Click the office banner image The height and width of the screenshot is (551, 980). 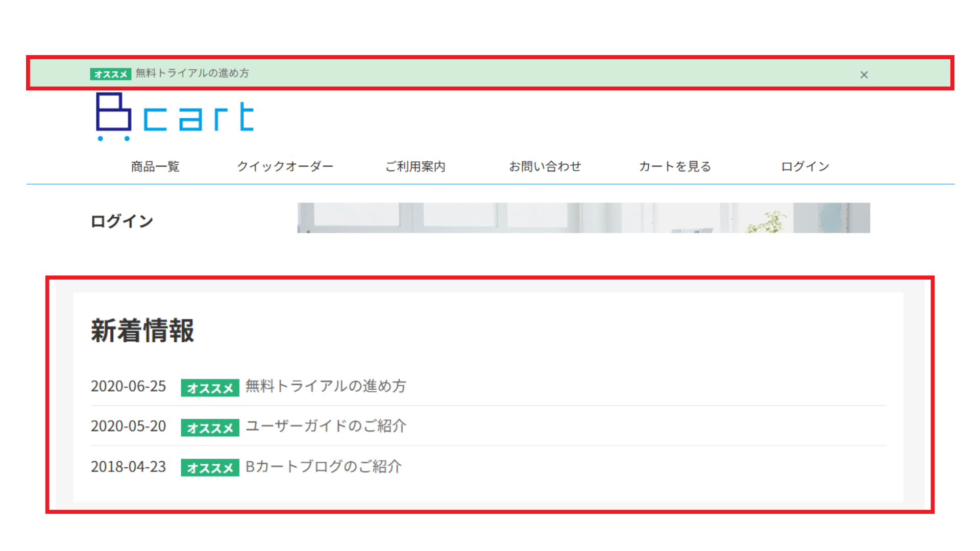[x=583, y=218]
